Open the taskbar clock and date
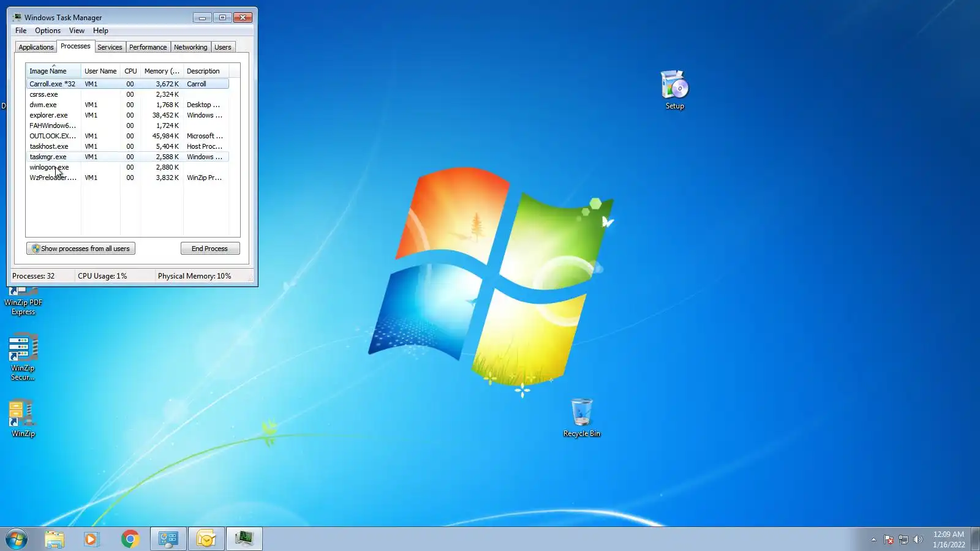The width and height of the screenshot is (980, 551). [x=949, y=539]
